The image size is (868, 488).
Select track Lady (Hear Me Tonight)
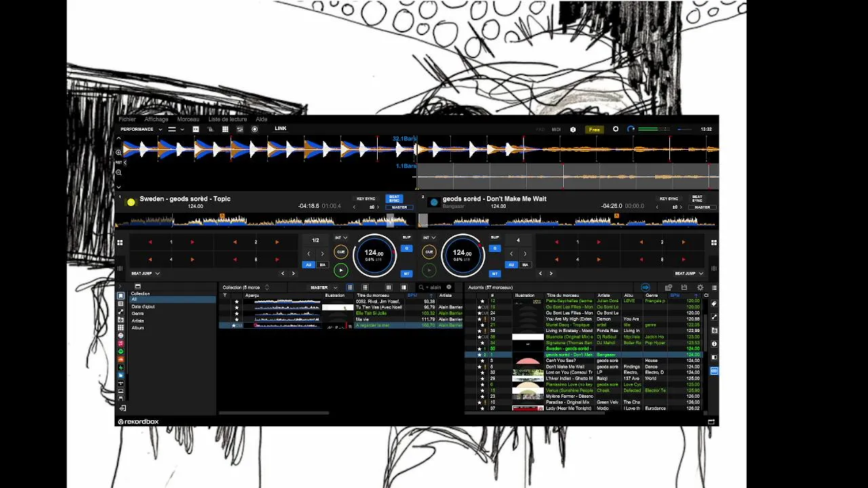(583, 409)
